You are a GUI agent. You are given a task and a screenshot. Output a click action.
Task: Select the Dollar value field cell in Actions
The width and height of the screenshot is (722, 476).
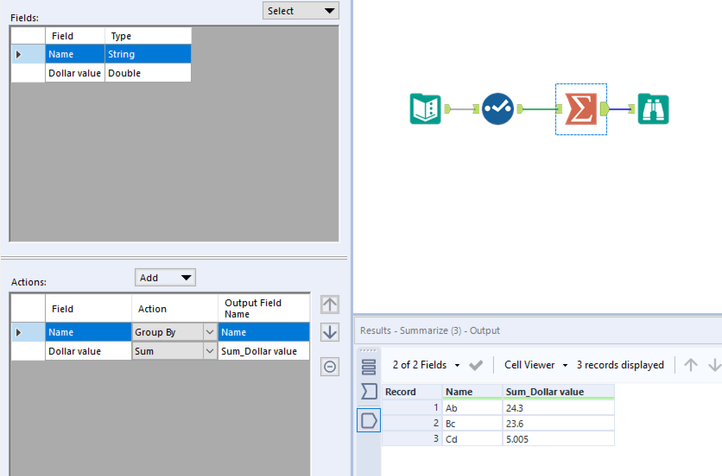[88, 351]
